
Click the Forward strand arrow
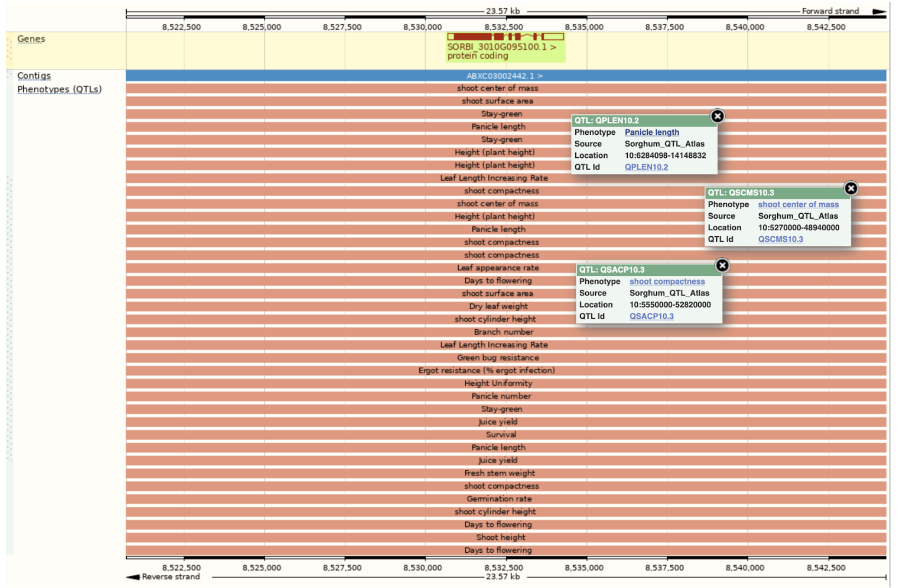(879, 11)
